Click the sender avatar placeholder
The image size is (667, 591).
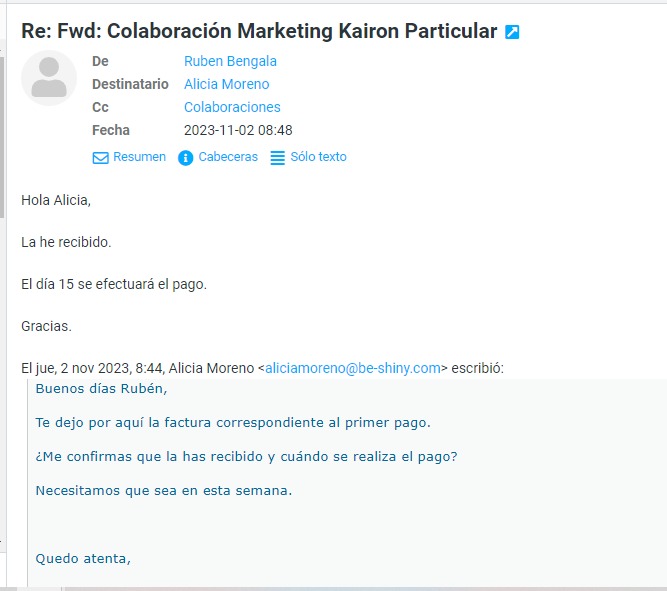pyautogui.click(x=48, y=78)
